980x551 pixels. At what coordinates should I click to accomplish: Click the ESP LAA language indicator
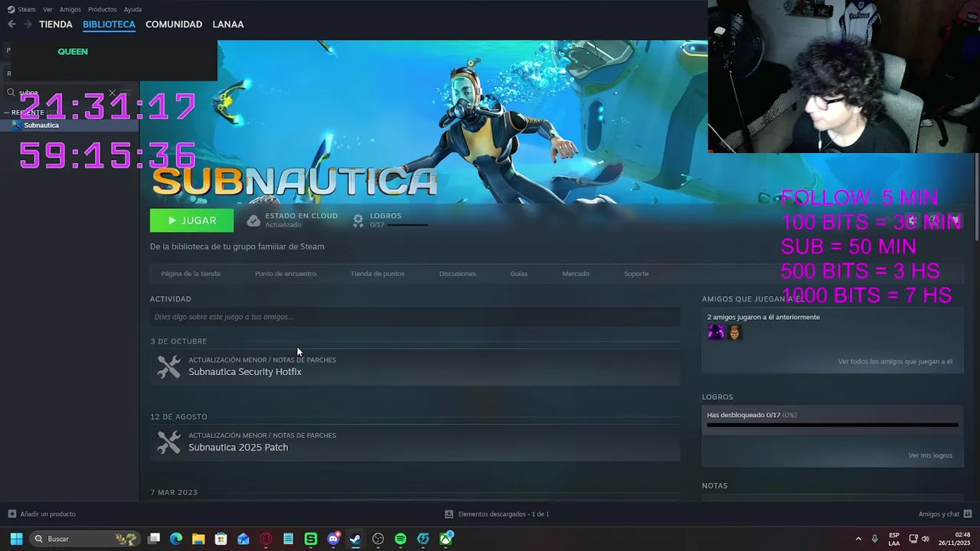[x=894, y=539]
